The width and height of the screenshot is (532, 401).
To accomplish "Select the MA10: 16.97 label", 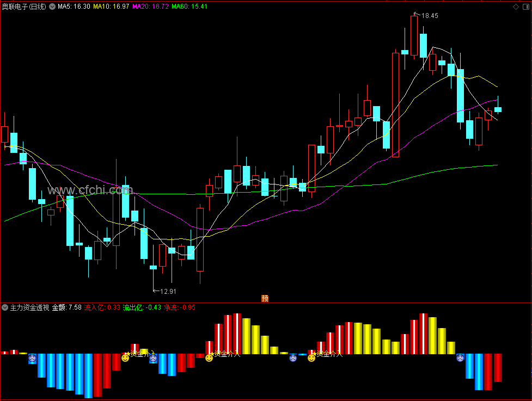I will click(111, 7).
